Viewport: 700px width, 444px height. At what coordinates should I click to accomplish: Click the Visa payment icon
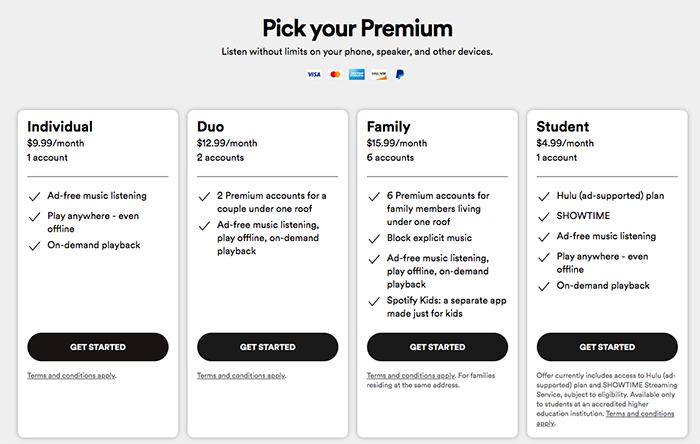pos(314,74)
